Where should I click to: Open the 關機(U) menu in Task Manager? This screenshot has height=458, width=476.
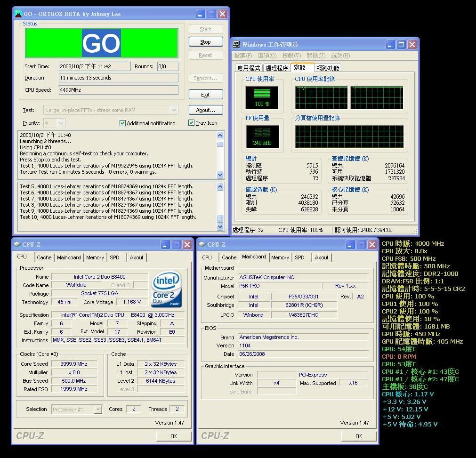(x=316, y=56)
